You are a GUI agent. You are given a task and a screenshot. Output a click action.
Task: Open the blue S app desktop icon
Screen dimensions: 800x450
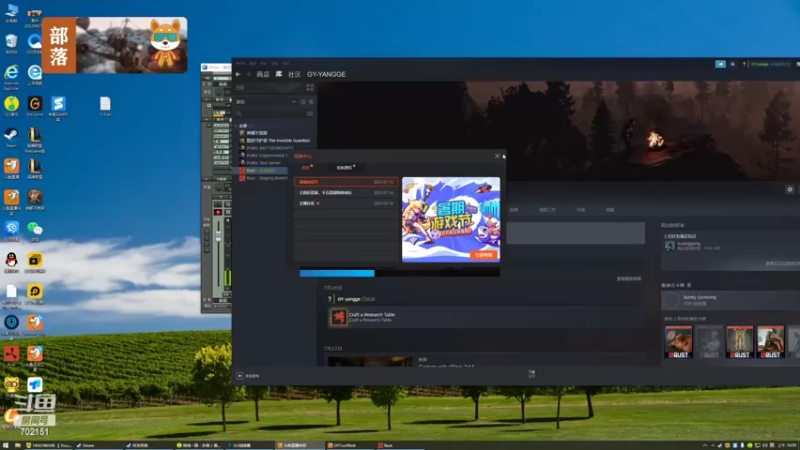tap(58, 108)
